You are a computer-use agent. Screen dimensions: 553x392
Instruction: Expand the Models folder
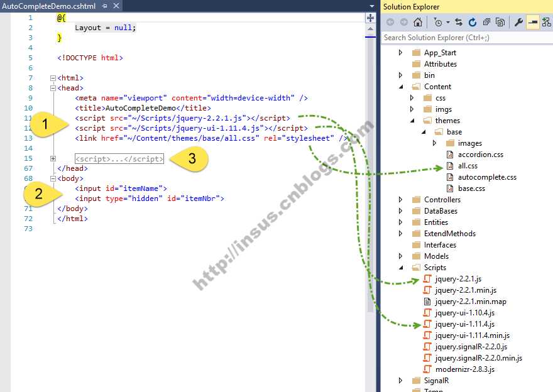click(400, 256)
